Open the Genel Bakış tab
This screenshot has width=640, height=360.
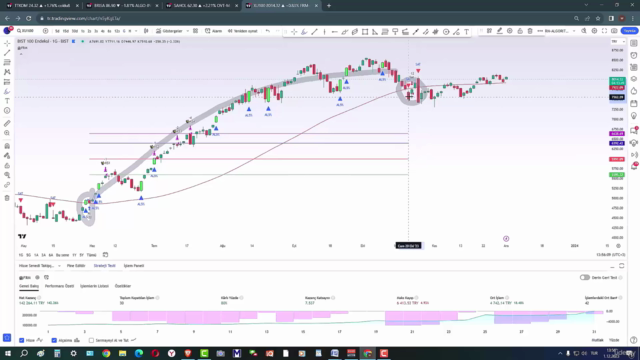29,286
